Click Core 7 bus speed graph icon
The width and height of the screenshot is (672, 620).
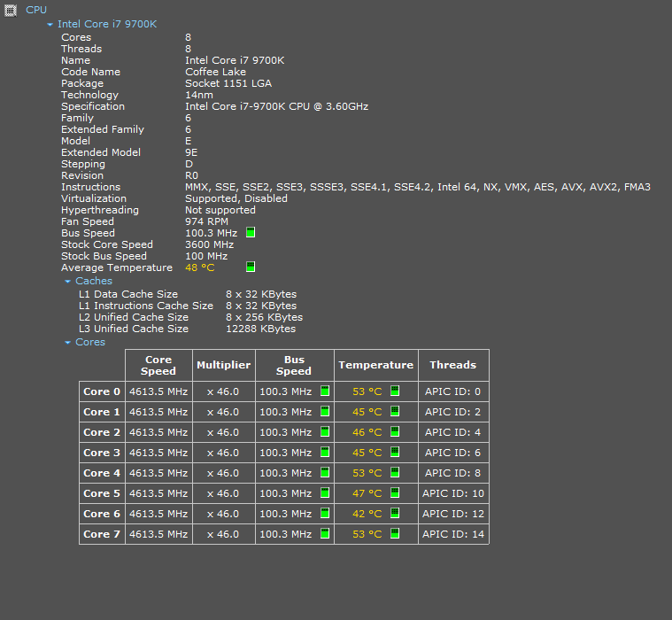coord(325,533)
